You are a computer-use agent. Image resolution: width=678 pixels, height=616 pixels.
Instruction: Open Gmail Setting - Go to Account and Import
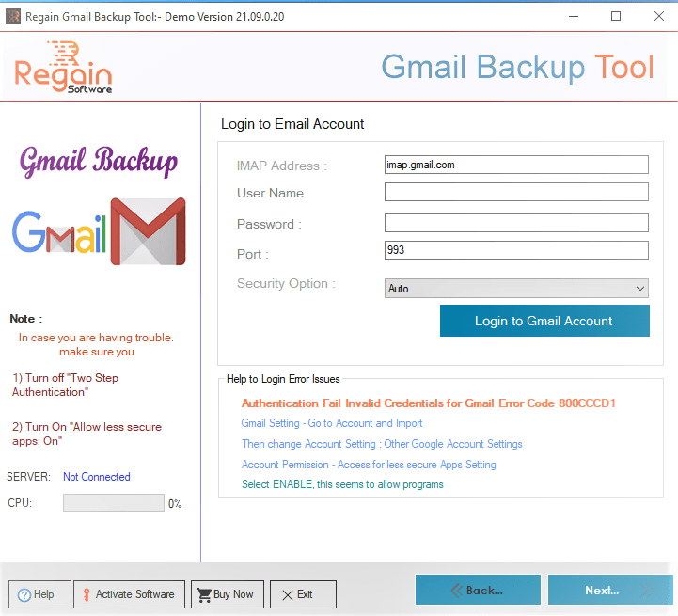(x=332, y=423)
